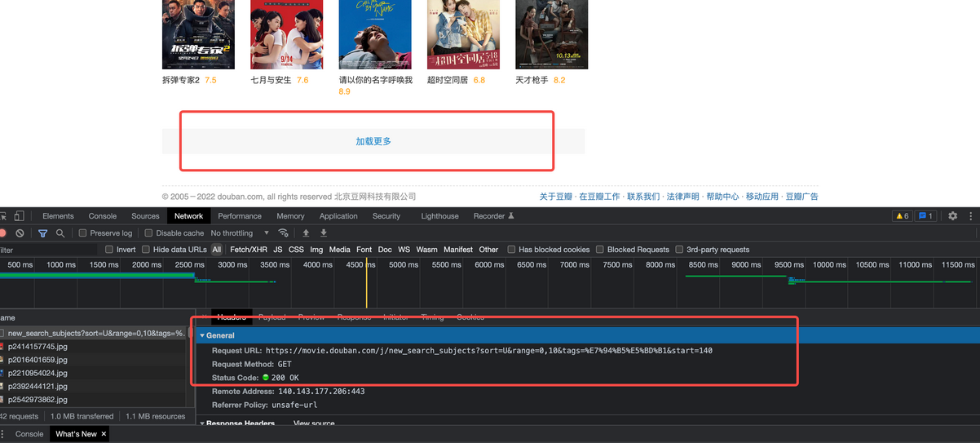Click View source in Response Headers
This screenshot has height=443, width=980.
[314, 423]
